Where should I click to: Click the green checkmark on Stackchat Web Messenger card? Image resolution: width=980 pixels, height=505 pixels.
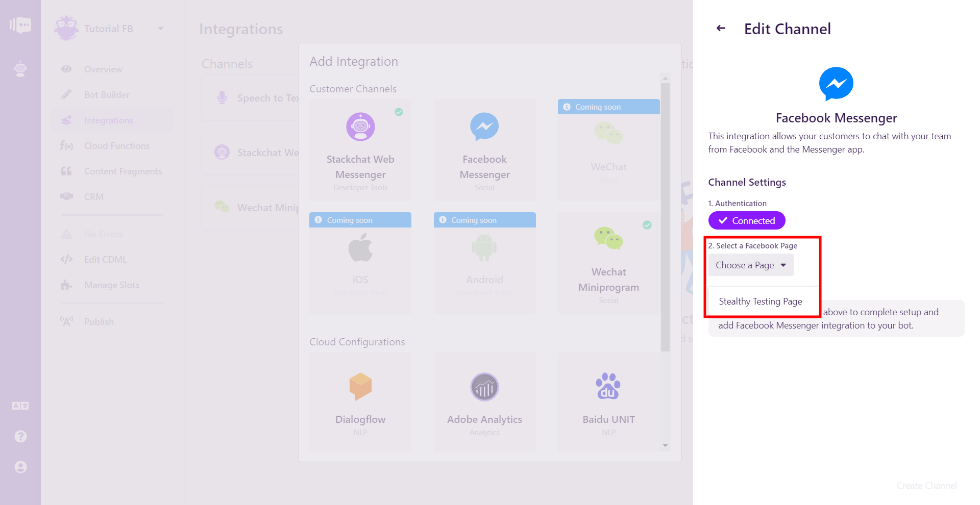[x=399, y=112]
